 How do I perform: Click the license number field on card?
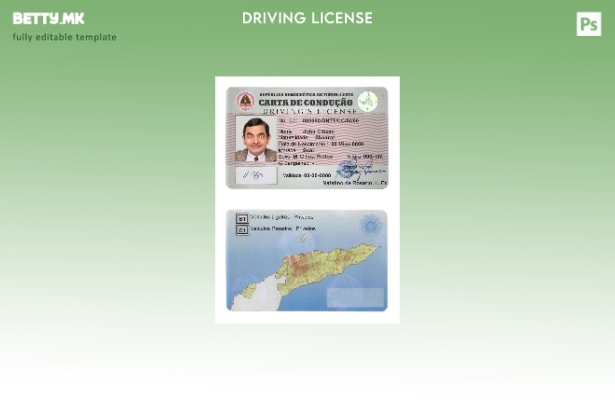(x=318, y=120)
